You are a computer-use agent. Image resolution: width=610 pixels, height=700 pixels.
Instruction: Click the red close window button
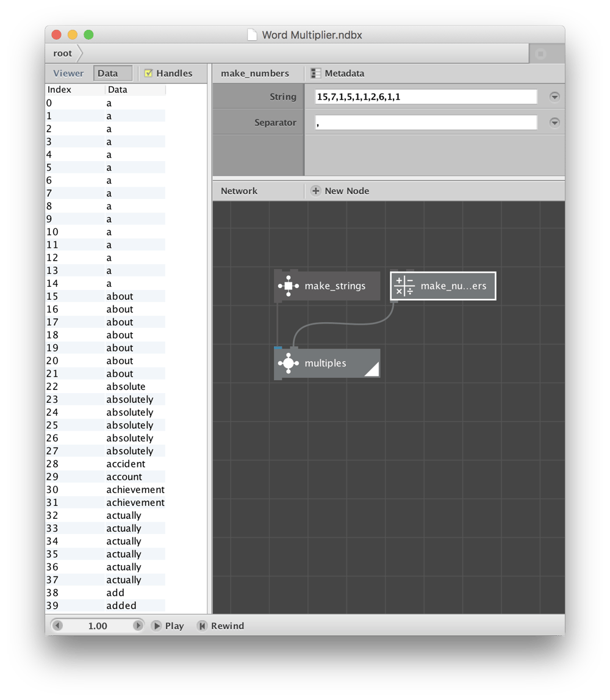[56, 35]
